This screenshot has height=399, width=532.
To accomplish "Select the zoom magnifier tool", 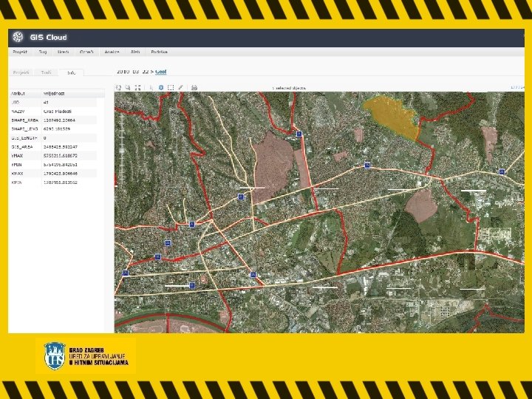I will click(128, 87).
